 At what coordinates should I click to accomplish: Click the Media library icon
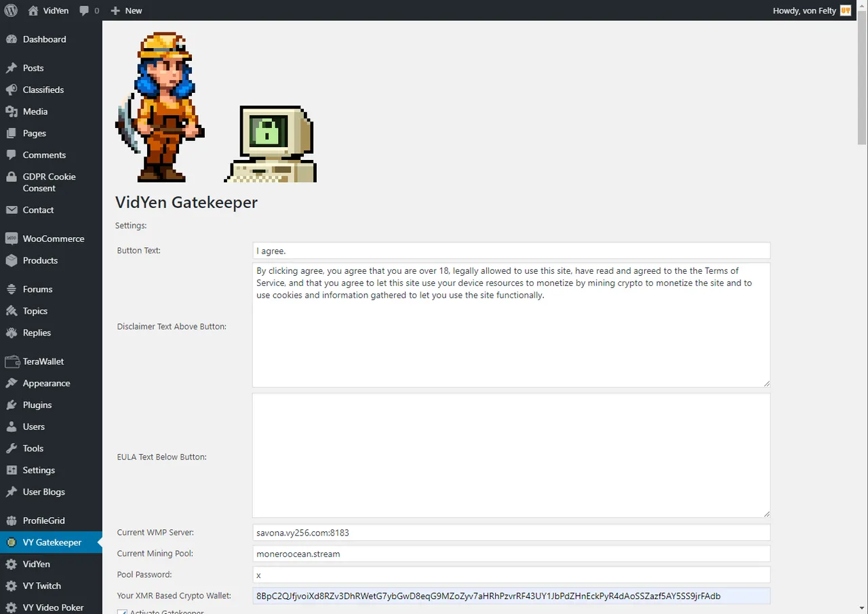11,111
